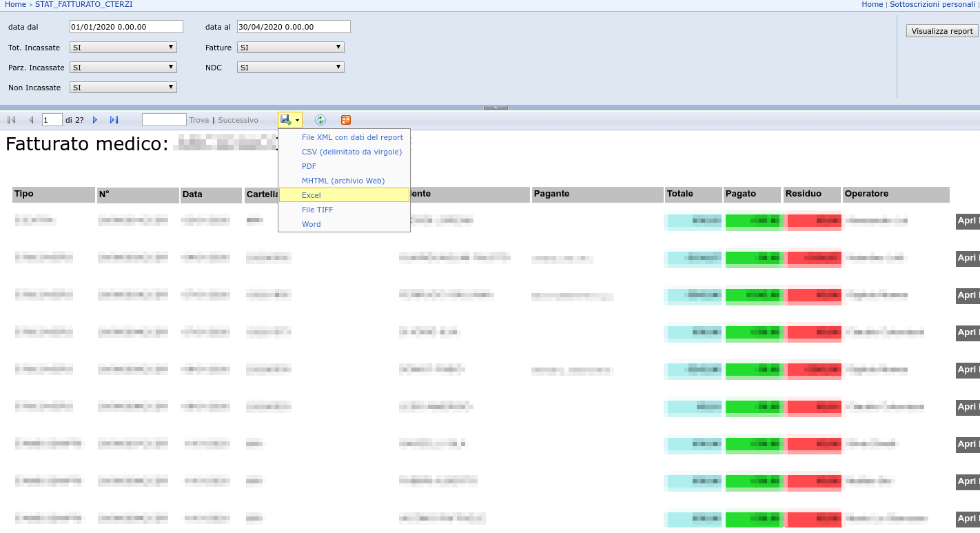Jump to the last report page
The width and height of the screenshot is (980, 533).
coord(114,120)
